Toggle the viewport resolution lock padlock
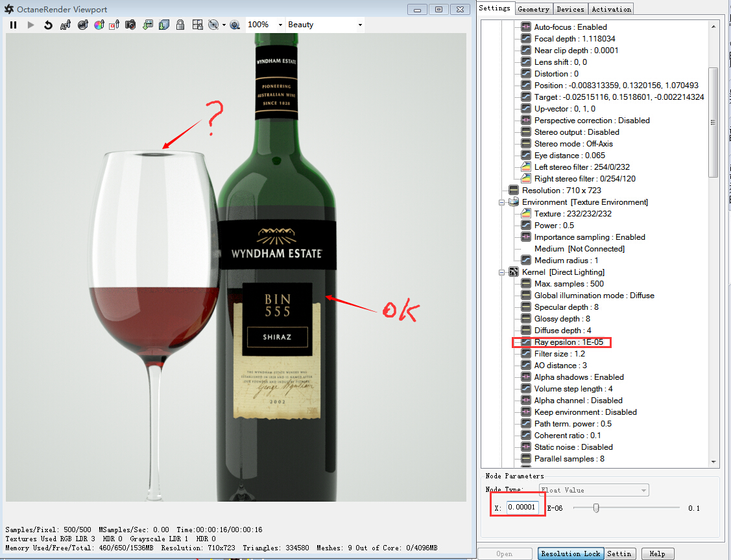Image resolution: width=731 pixels, height=560 pixels. click(180, 25)
